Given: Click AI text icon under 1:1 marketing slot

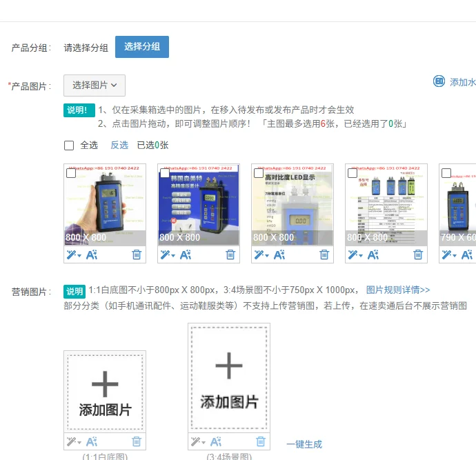Looking at the screenshot, I should (x=92, y=441).
